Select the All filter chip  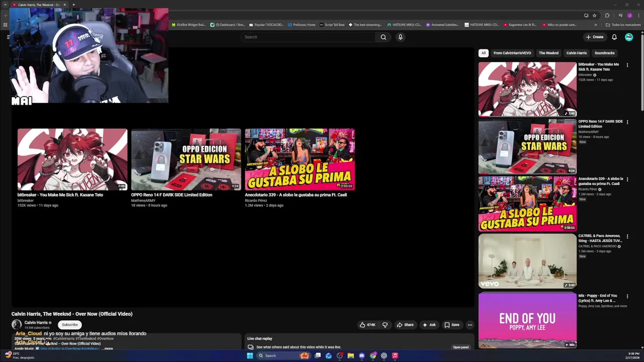point(484,53)
